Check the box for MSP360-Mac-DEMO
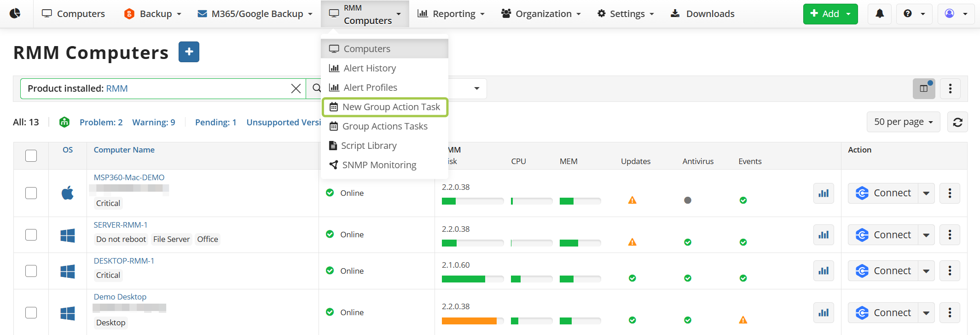 [x=31, y=193]
